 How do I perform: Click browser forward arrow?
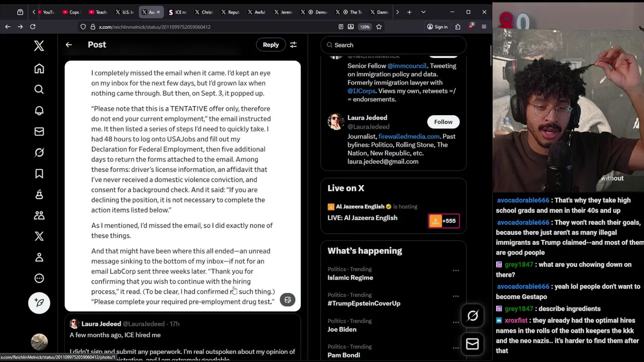click(x=20, y=27)
